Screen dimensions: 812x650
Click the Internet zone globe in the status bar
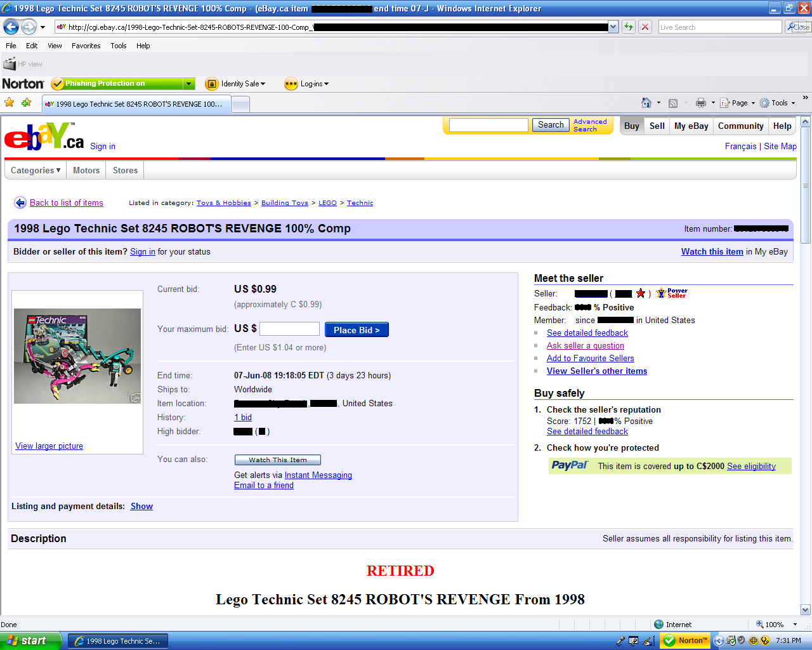pyautogui.click(x=658, y=624)
